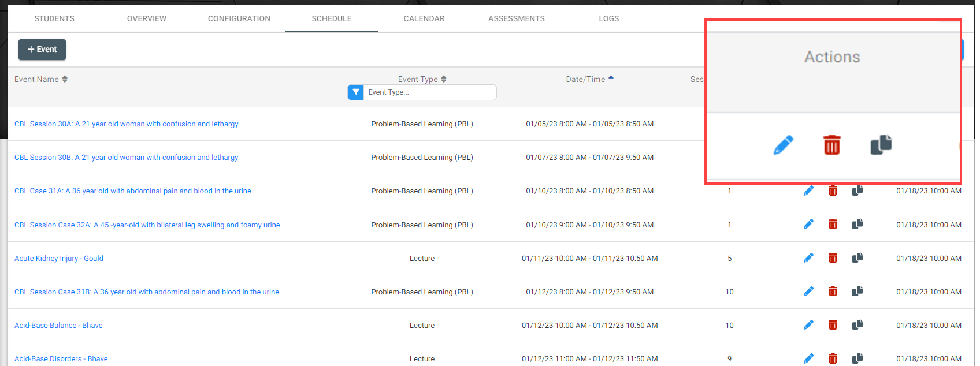Click 01/18/23 10:00 AM in CBL Case 31A row

click(929, 191)
